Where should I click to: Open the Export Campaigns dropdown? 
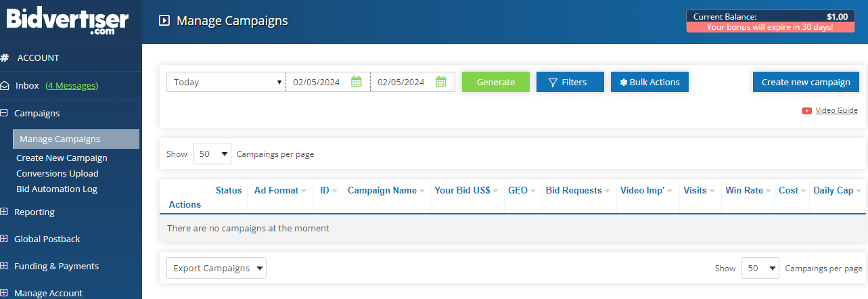click(x=216, y=268)
